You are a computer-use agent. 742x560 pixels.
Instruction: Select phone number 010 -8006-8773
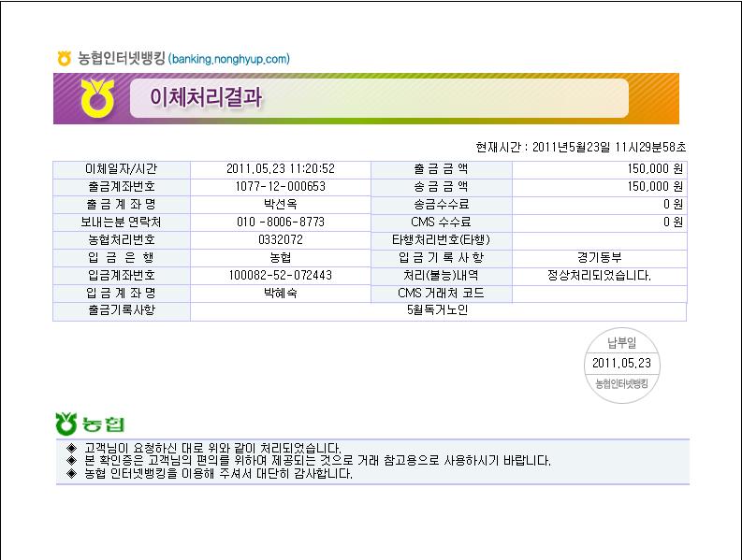coord(280,222)
